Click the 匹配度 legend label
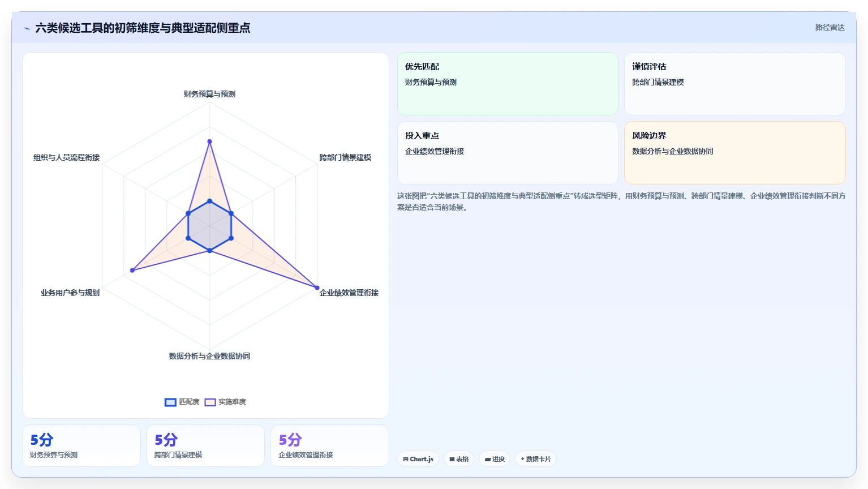The width and height of the screenshot is (868, 489). pos(189,402)
